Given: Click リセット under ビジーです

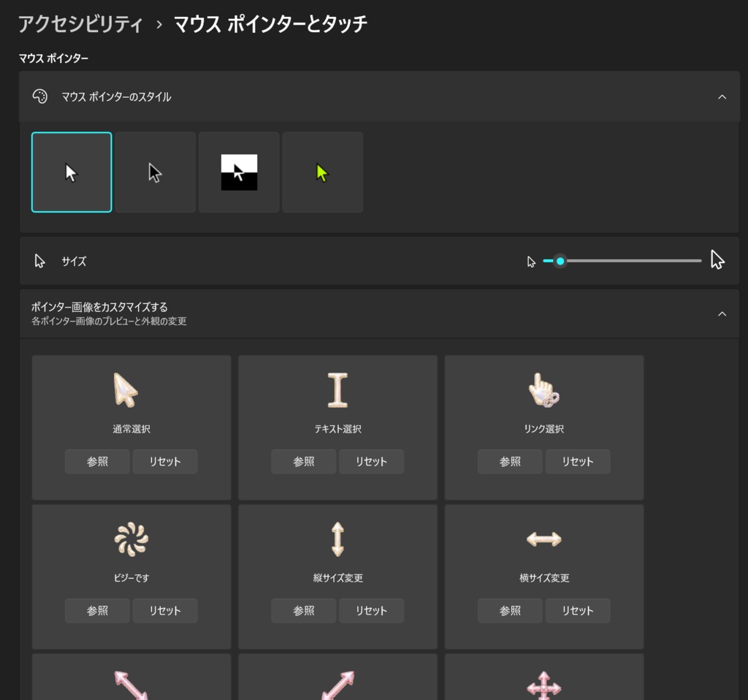Looking at the screenshot, I should point(165,611).
